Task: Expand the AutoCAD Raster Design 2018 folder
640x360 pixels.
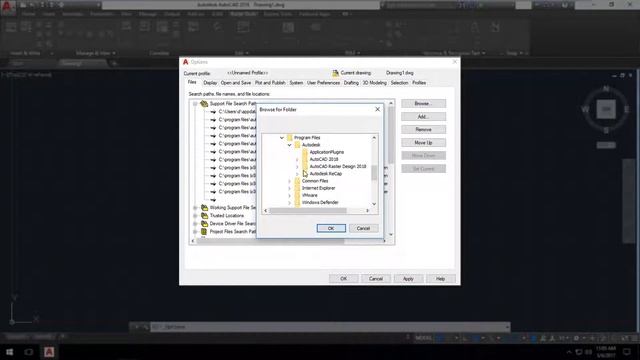Action: tap(297, 167)
